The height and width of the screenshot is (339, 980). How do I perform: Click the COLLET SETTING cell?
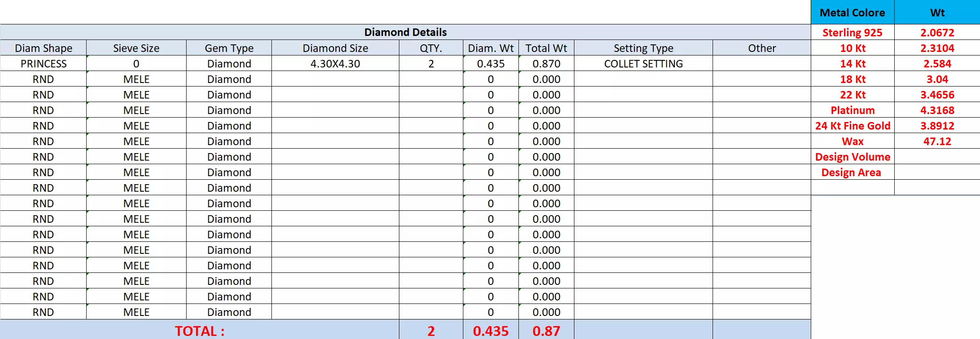tap(643, 63)
